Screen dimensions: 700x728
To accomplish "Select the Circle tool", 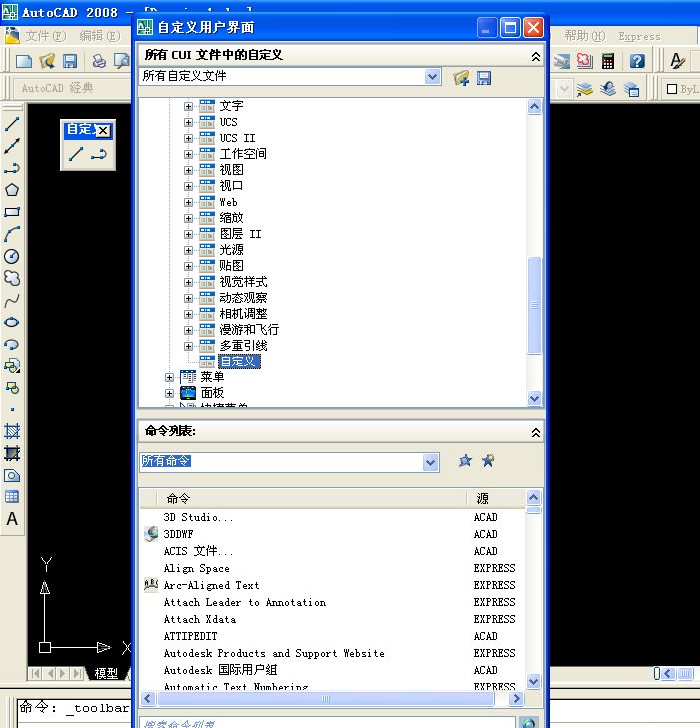I will point(12,256).
